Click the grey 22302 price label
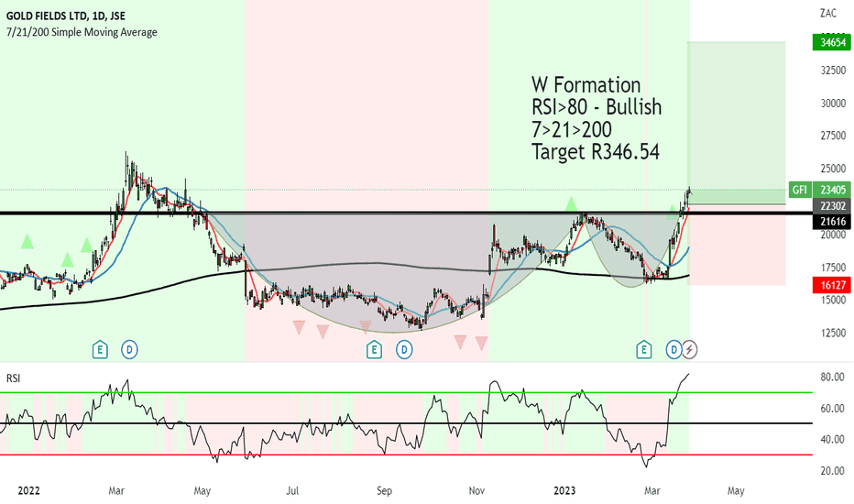This screenshot has height=504, width=854. [x=832, y=205]
